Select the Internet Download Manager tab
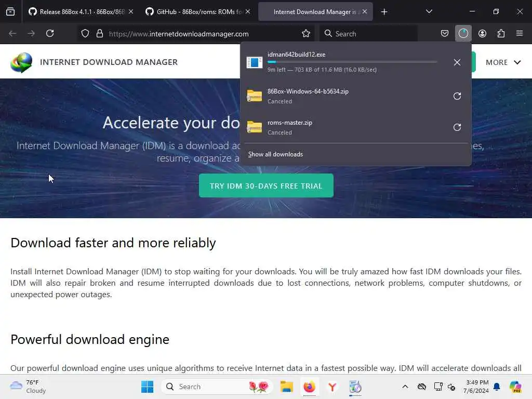 coord(315,12)
